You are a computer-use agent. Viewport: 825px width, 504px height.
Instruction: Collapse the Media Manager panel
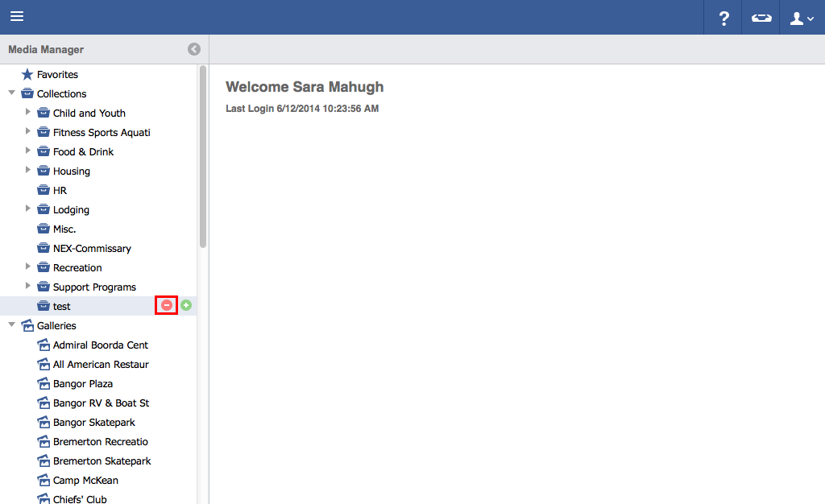[194, 49]
